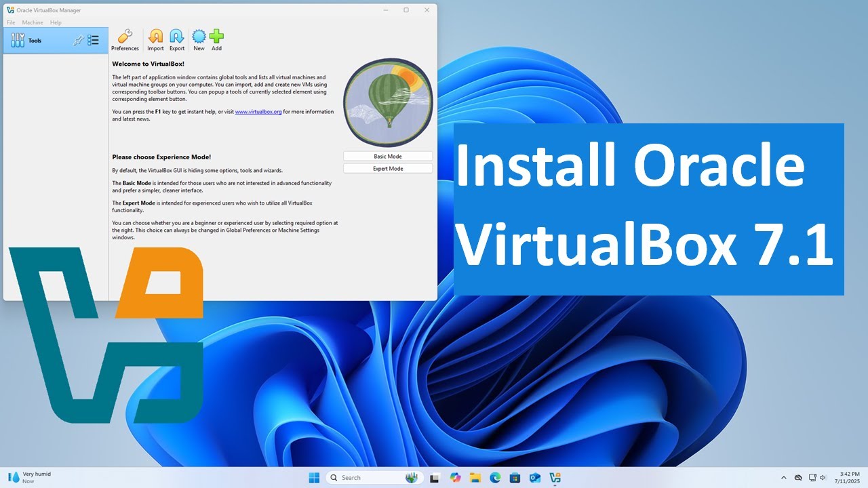Follow the www.virtualbox.org link
Image resolution: width=868 pixels, height=488 pixels.
pos(258,112)
